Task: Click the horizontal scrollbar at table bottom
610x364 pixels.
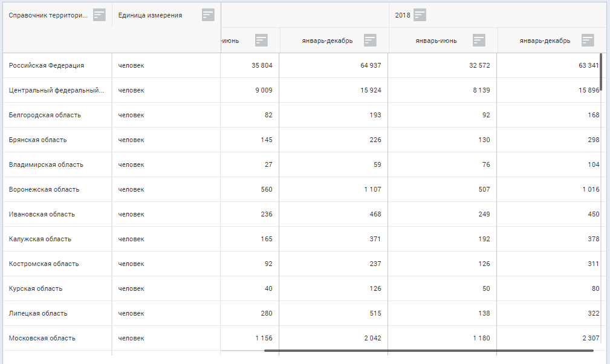Action: pyautogui.click(x=428, y=350)
